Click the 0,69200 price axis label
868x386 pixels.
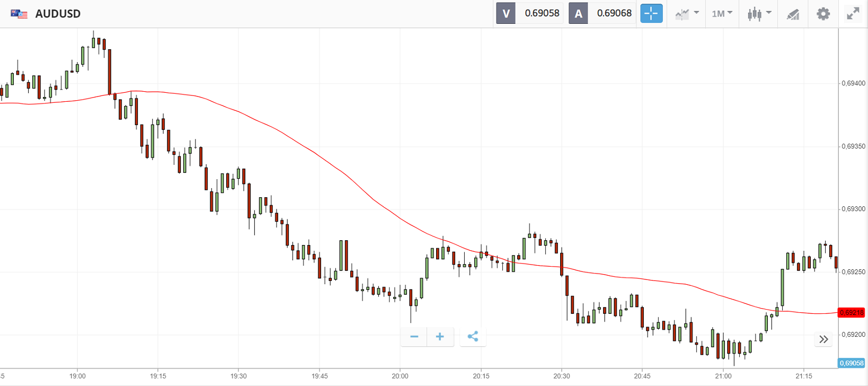853,335
